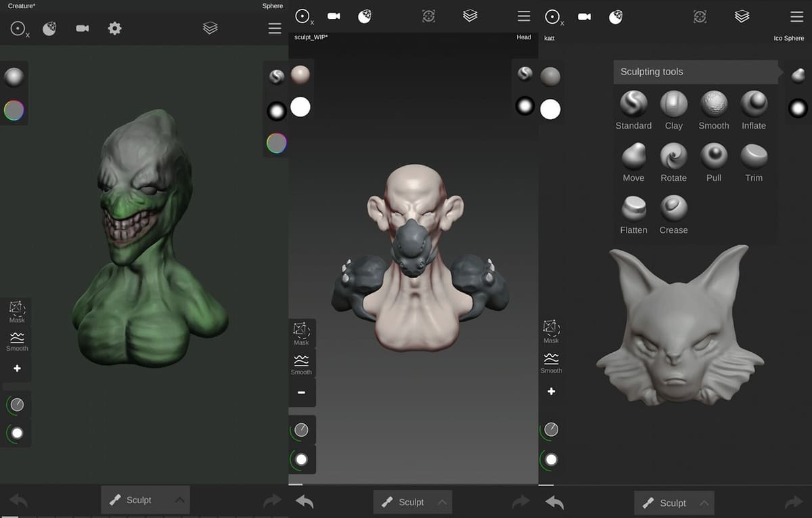
Task: Open symmetry settings in sculpt_WIP screen
Action: [x=304, y=16]
